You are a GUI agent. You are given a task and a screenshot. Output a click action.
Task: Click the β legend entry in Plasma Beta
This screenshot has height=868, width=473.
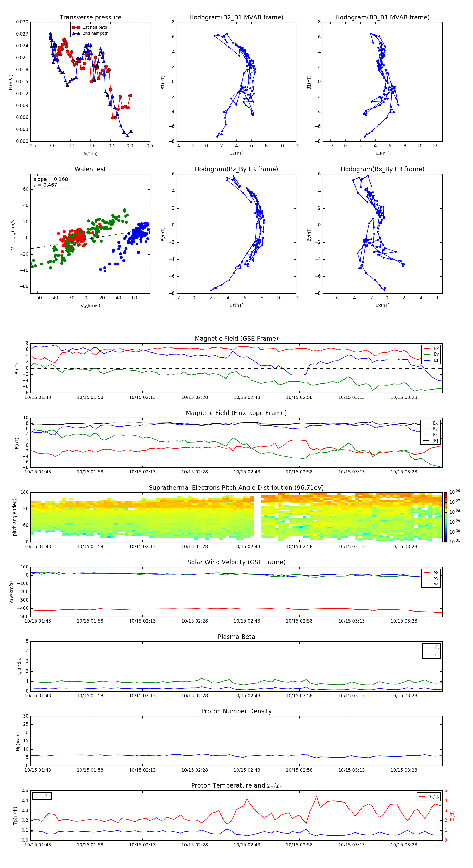[431, 654]
